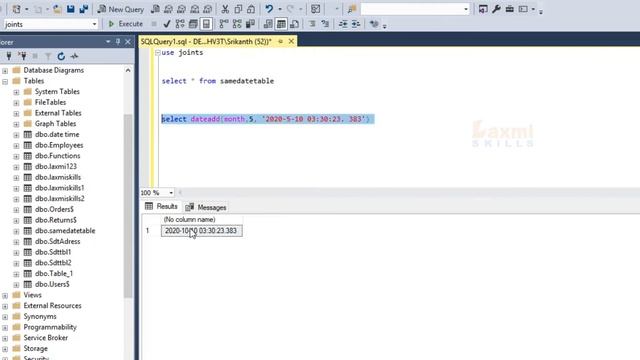
Task: Click the Display Estimated Execution Plan icon
Action: point(180,24)
